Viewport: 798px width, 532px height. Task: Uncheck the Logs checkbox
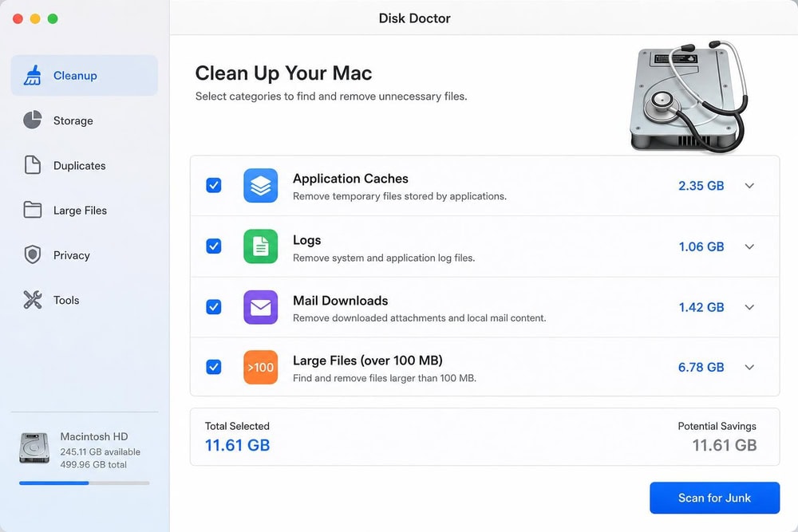click(x=214, y=246)
